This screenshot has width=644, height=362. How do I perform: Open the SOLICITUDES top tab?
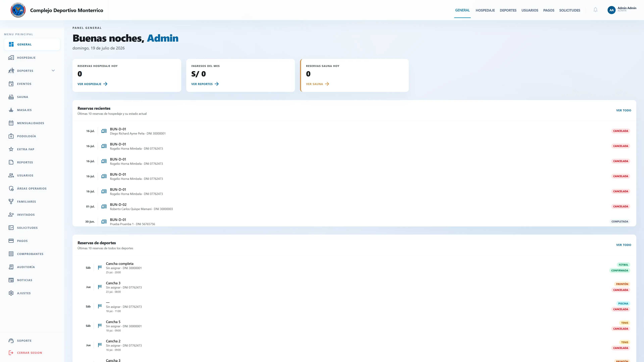tap(569, 10)
